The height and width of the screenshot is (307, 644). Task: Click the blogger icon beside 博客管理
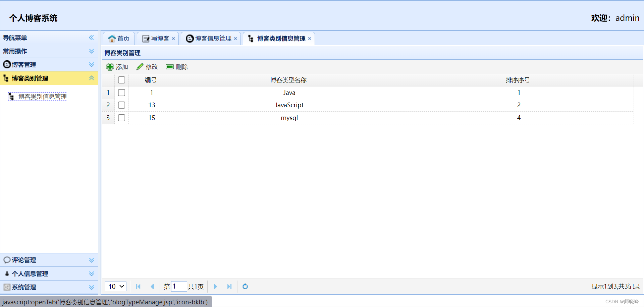7,64
